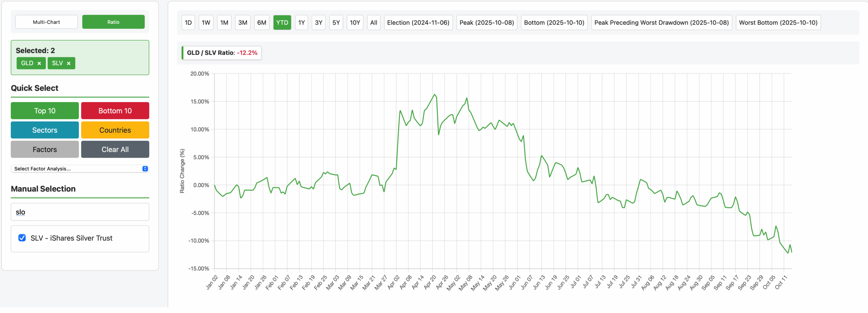Viewport: 868px width, 313px height.
Task: Click the Top 10 quick select button
Action: 45,111
